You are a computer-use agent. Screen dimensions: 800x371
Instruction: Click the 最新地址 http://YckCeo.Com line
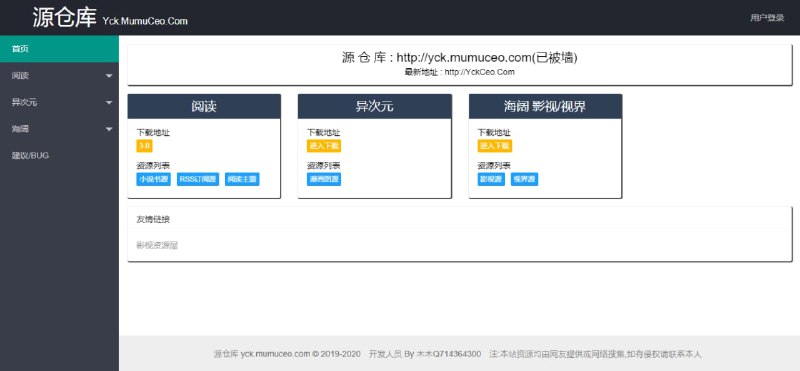point(460,72)
